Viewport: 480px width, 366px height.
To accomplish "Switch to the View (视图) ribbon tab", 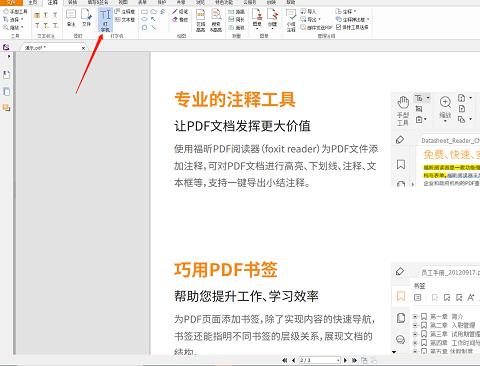I will [123, 2].
